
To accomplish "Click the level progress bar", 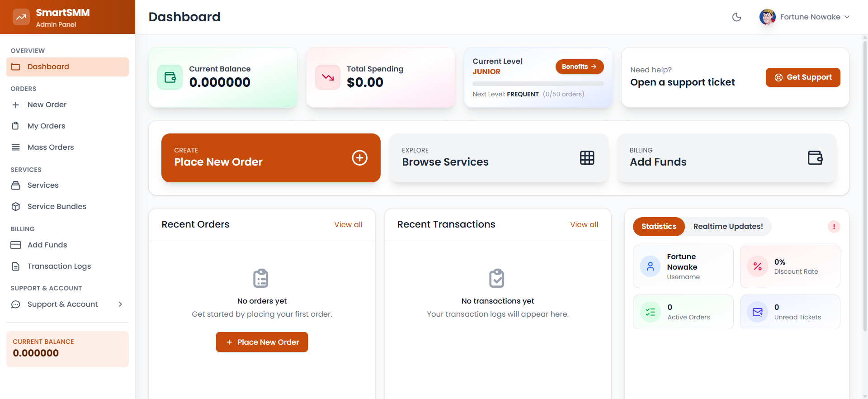I will [538, 84].
